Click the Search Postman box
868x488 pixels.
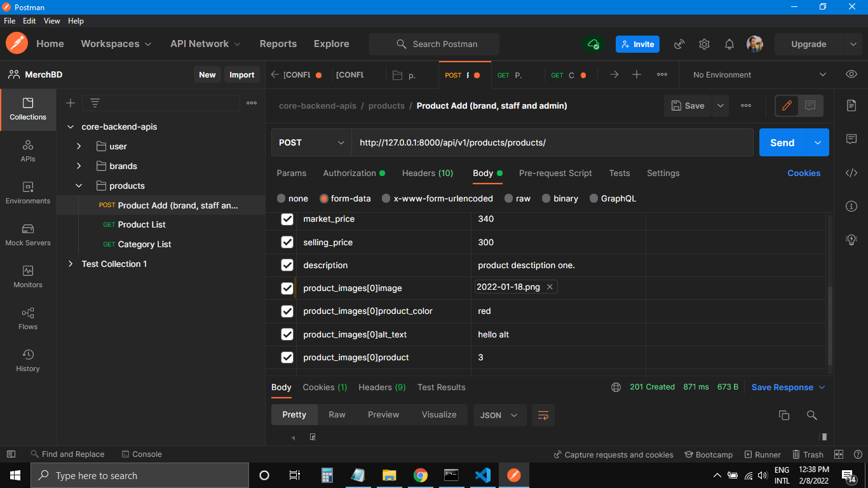434,44
